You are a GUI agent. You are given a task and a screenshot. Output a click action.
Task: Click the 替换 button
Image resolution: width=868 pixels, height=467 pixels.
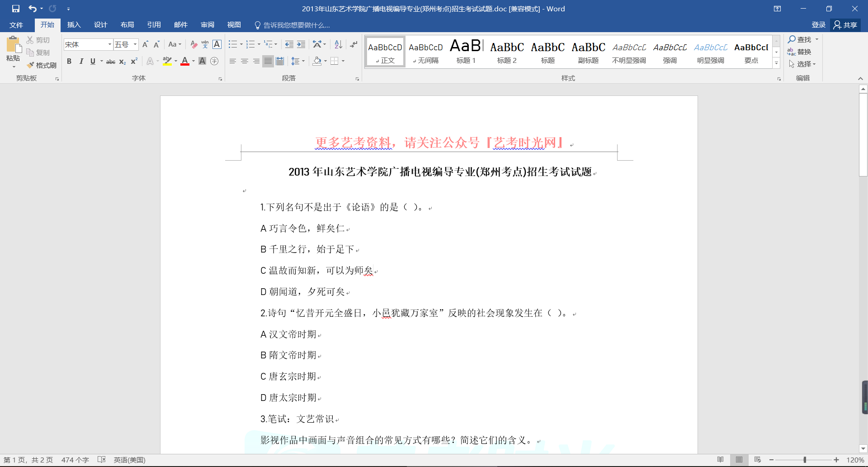799,52
